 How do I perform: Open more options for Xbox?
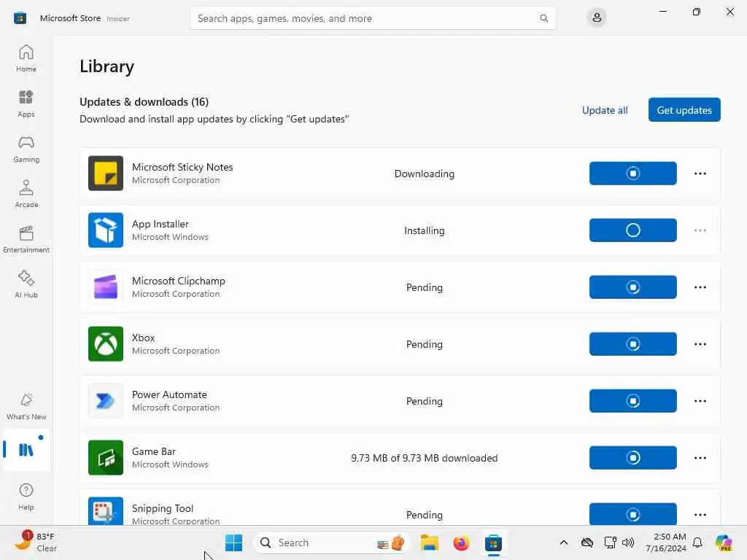700,344
